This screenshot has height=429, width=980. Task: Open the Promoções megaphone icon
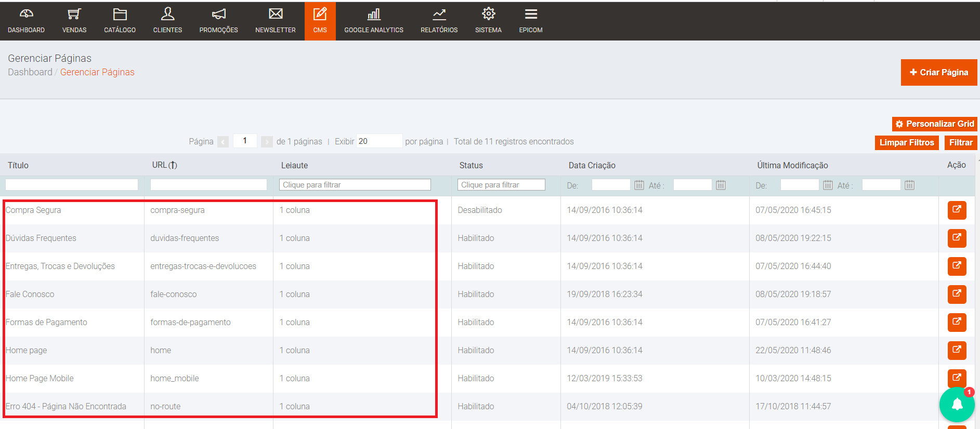(218, 14)
